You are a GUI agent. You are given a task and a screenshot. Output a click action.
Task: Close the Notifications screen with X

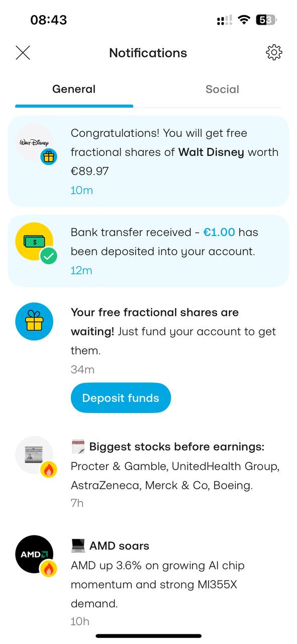(x=23, y=52)
